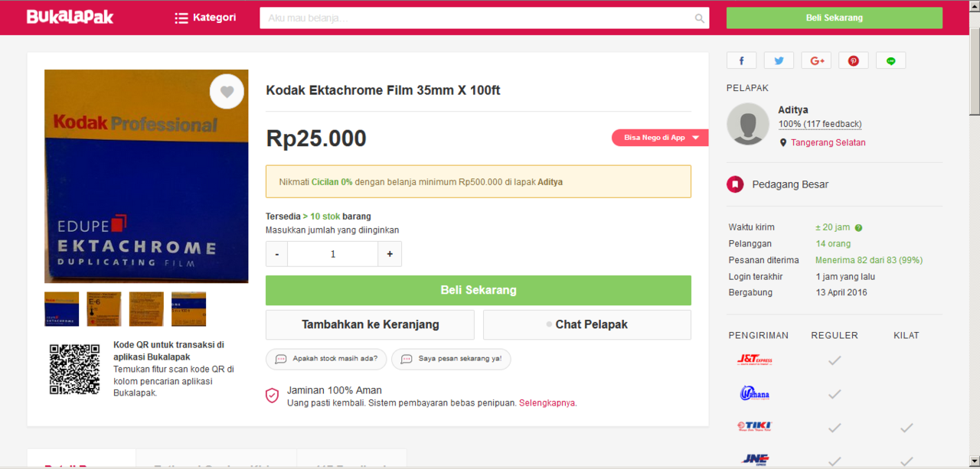Open the Selengkapnya link
980x469 pixels.
tap(547, 402)
